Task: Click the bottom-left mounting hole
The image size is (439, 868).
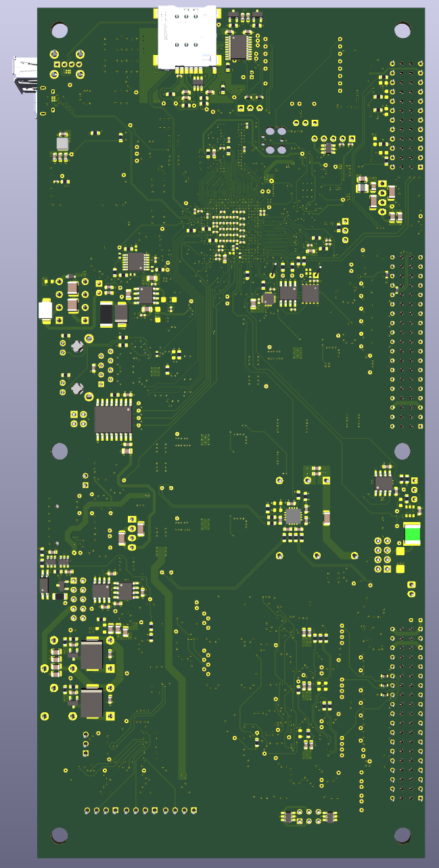Action: (60, 836)
